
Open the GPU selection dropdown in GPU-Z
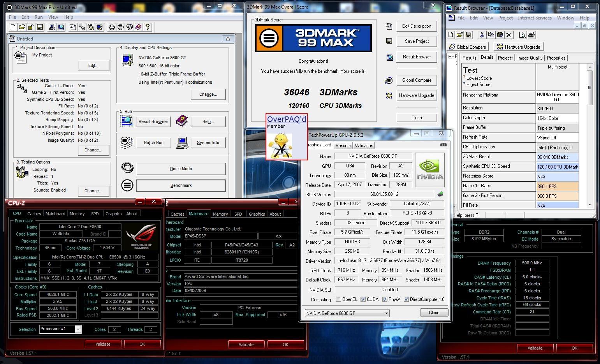347,313
